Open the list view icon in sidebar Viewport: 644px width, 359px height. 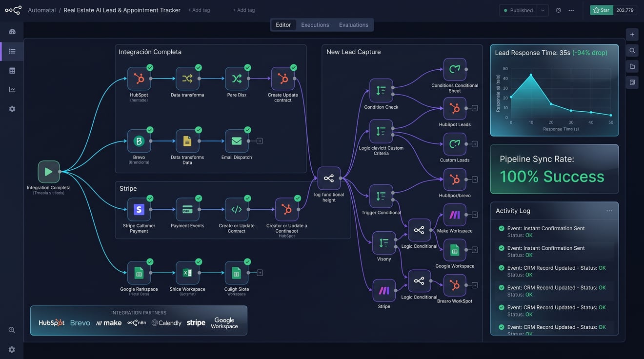pyautogui.click(x=12, y=51)
